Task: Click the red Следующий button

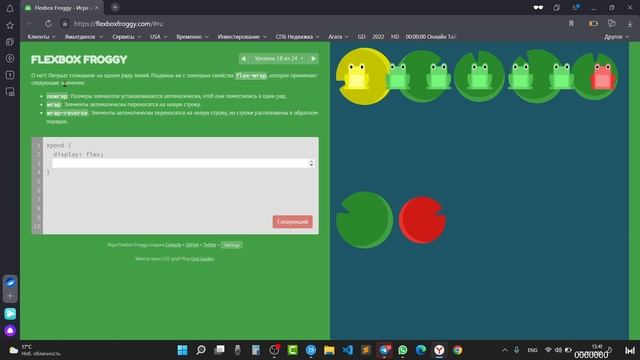Action: click(293, 222)
